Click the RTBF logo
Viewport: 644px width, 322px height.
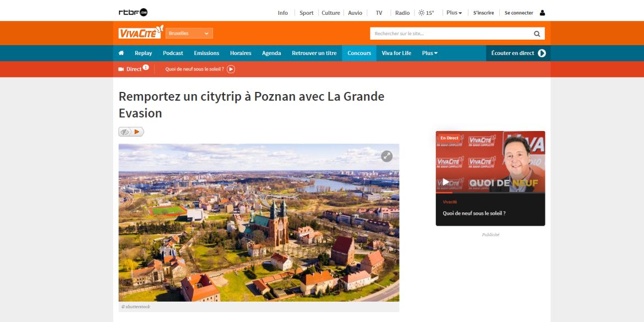coord(133,13)
